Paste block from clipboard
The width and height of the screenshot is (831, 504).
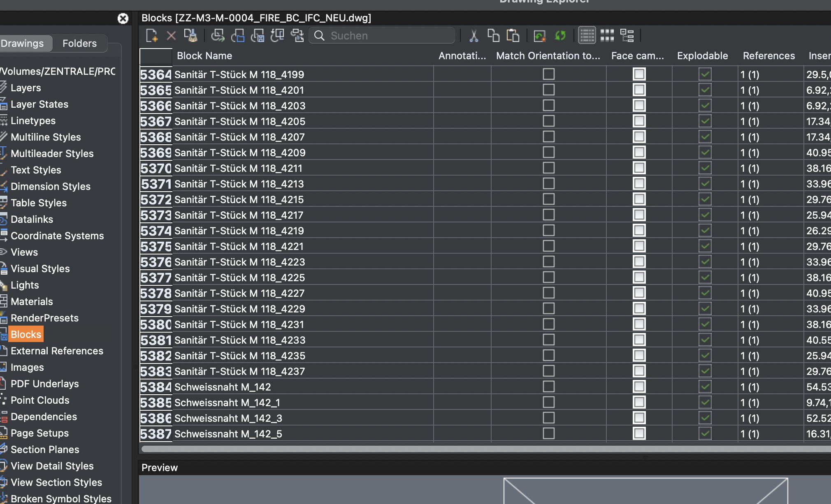pyautogui.click(x=513, y=35)
